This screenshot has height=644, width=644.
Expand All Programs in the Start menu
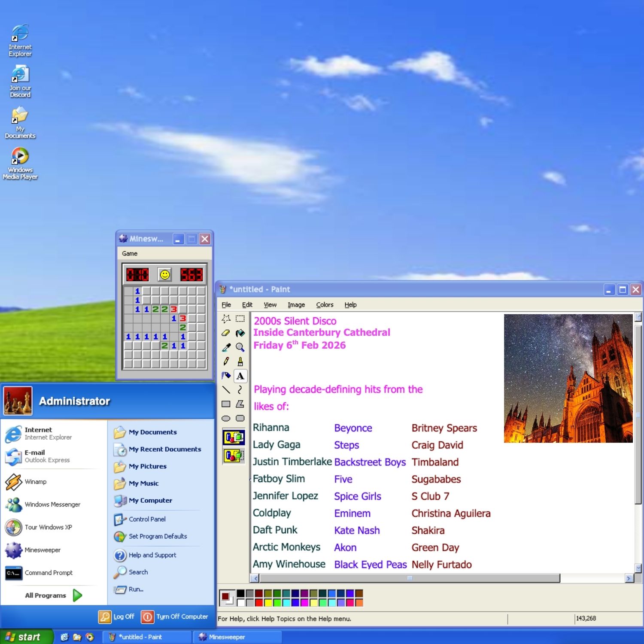(53, 595)
